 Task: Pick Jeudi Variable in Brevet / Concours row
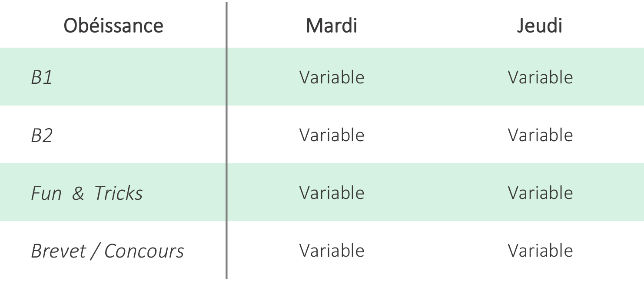click(x=541, y=251)
